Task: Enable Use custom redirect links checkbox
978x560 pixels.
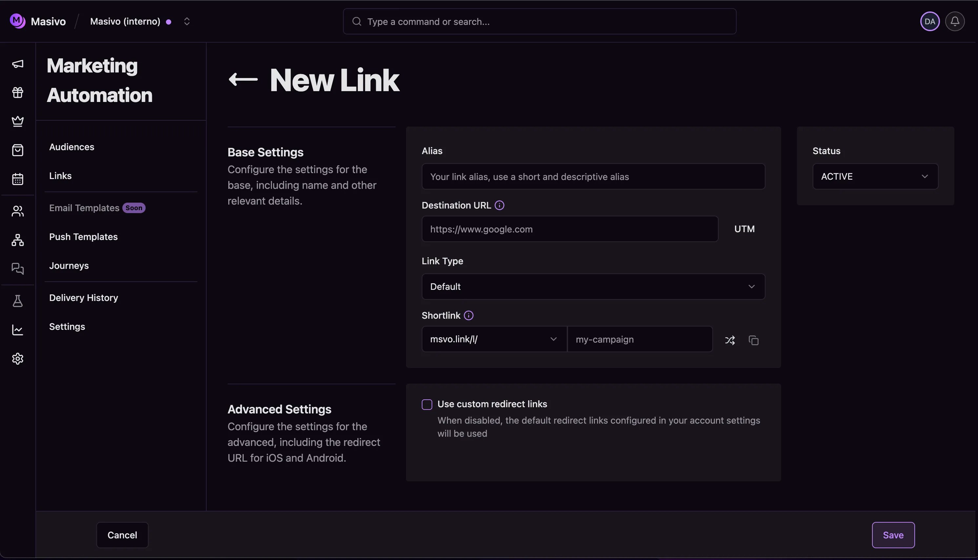Action: click(427, 404)
